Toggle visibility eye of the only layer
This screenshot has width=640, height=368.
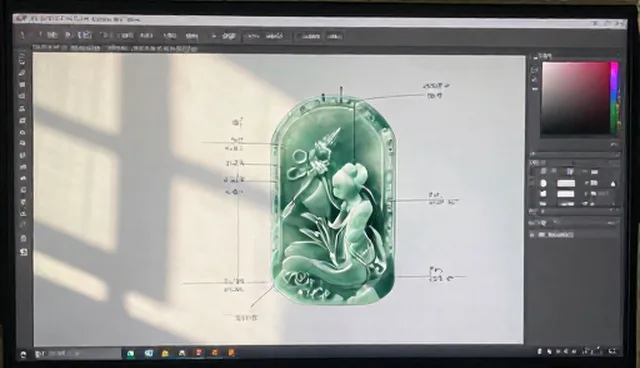[532, 235]
